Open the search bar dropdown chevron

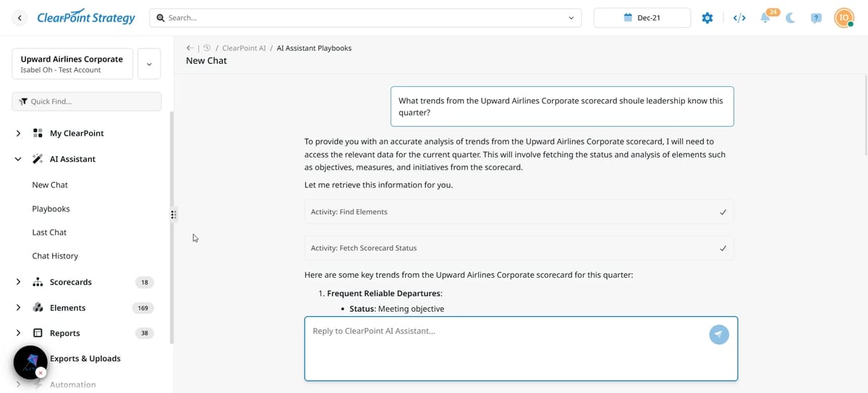pos(571,17)
